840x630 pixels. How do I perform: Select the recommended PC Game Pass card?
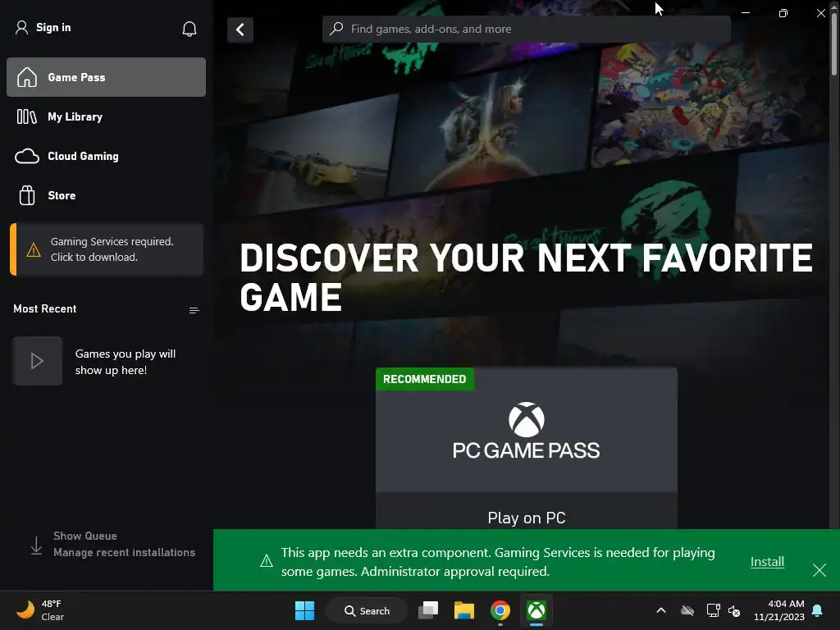coord(527,448)
